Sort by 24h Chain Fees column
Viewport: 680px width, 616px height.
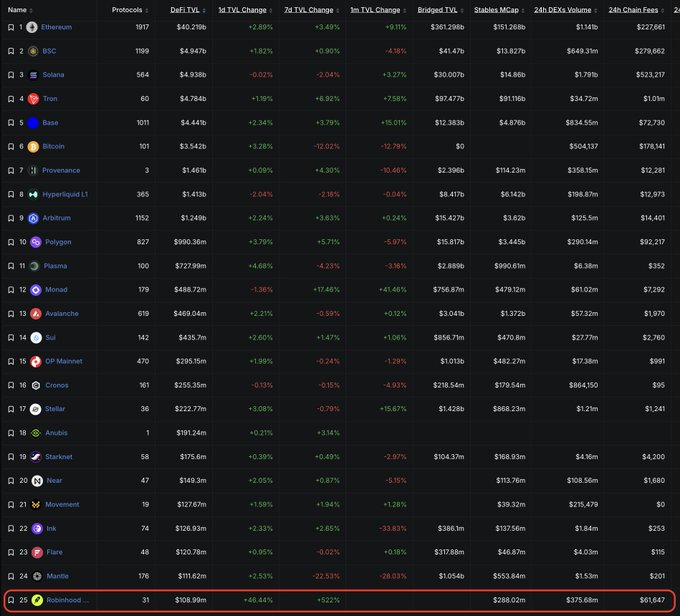(x=636, y=10)
